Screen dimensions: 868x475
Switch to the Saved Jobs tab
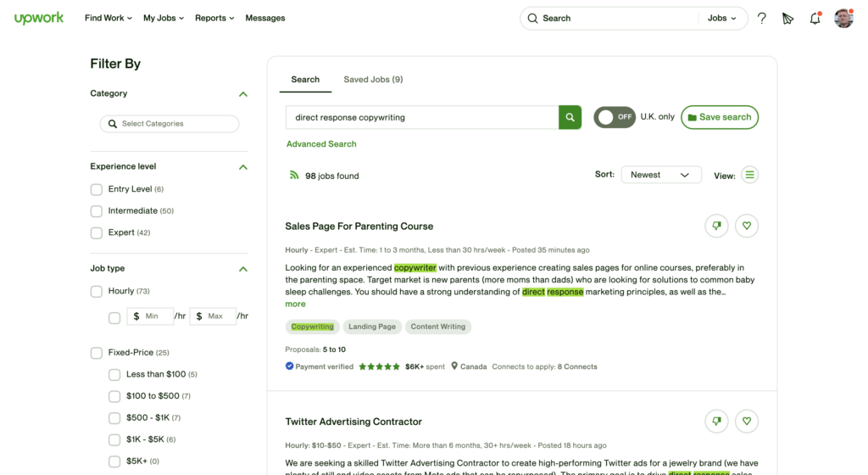[x=373, y=80]
